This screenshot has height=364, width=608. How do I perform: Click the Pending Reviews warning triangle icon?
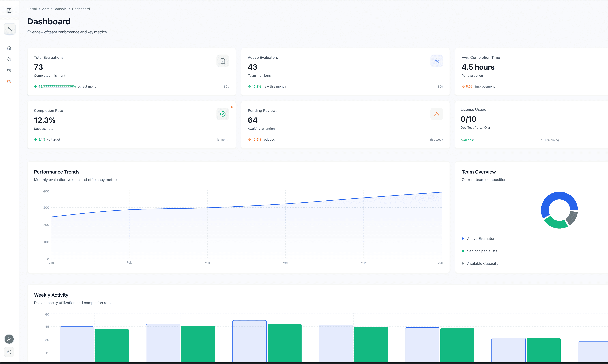(437, 114)
